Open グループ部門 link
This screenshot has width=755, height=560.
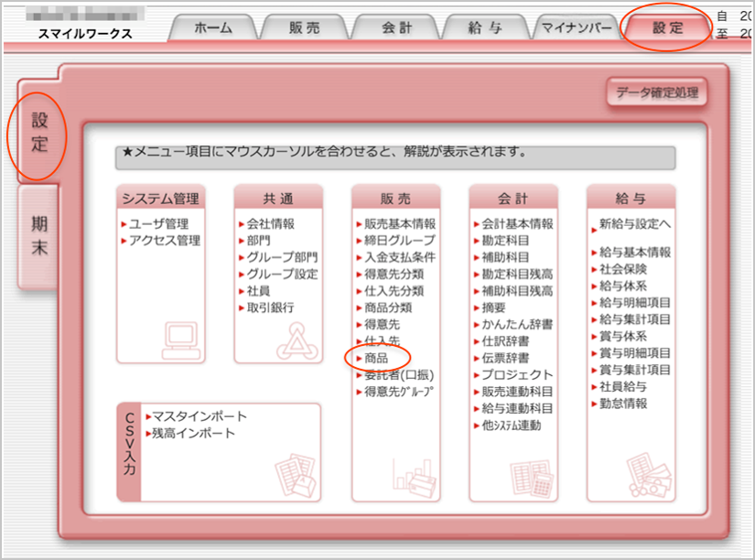(x=282, y=257)
